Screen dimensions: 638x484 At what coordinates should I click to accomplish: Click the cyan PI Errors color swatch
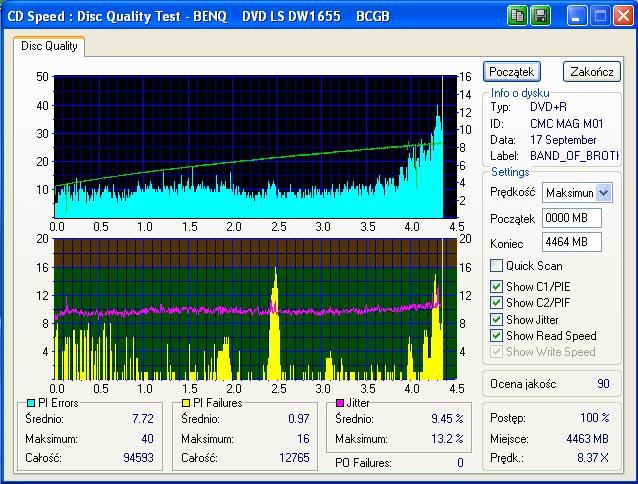click(31, 403)
